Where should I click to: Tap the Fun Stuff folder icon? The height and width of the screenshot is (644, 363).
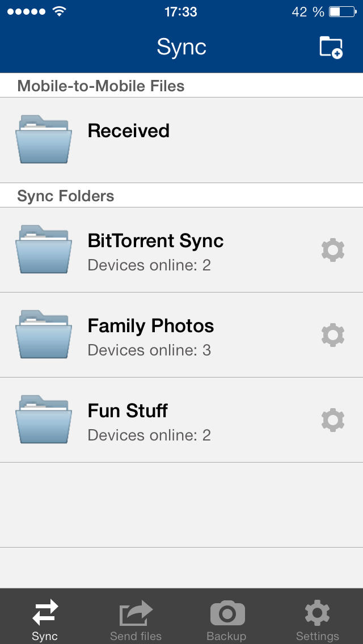point(44,420)
